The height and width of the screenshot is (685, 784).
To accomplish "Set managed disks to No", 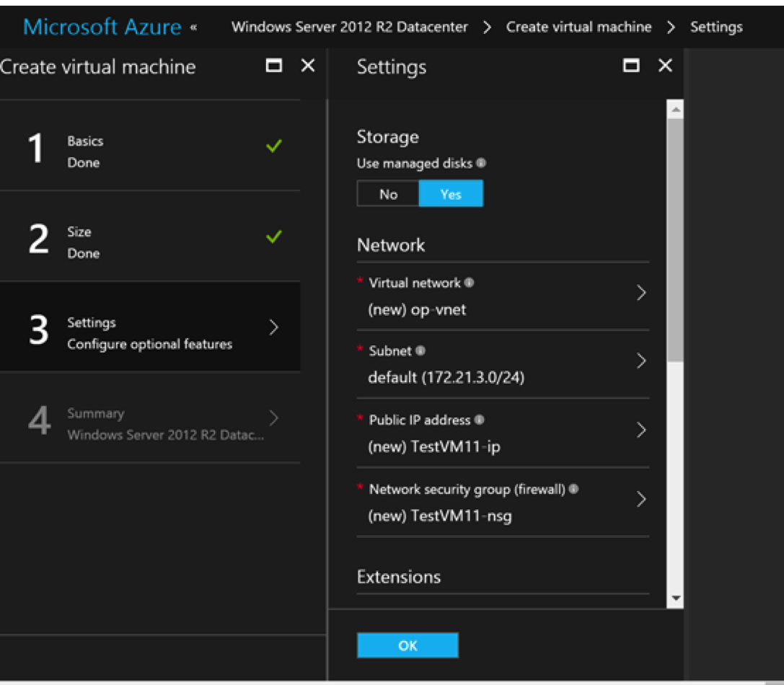I will tap(388, 194).
